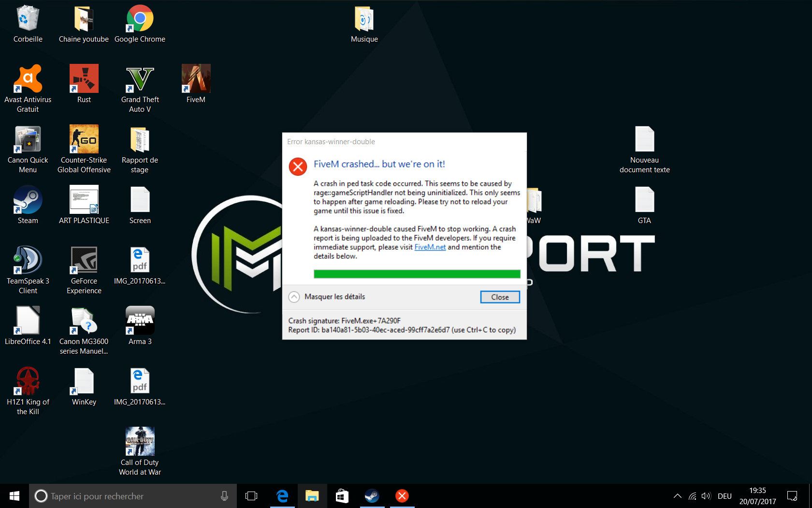Click the green upload progress bar
Viewport: 812px width, 508px height.
(417, 274)
